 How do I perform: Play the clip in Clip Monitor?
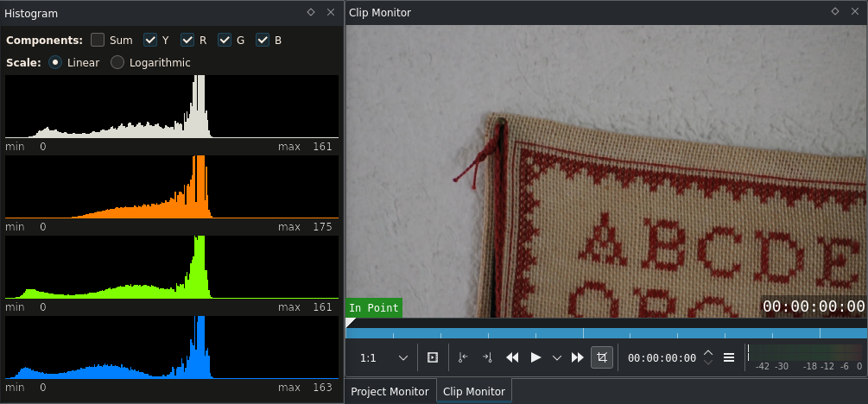[x=535, y=357]
